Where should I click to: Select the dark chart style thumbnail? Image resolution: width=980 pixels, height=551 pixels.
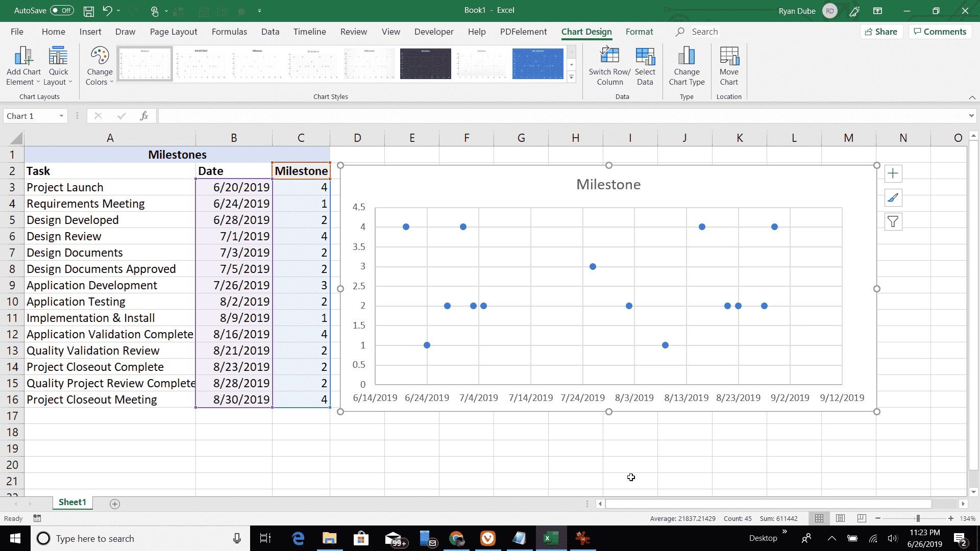[x=425, y=64]
